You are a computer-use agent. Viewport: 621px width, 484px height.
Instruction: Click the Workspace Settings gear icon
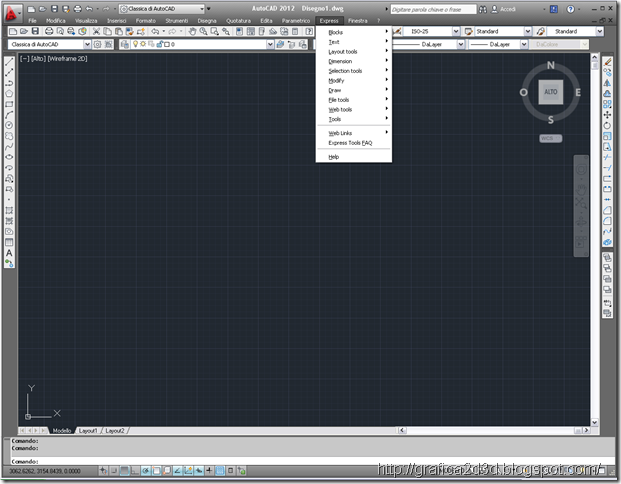pyautogui.click(x=97, y=44)
